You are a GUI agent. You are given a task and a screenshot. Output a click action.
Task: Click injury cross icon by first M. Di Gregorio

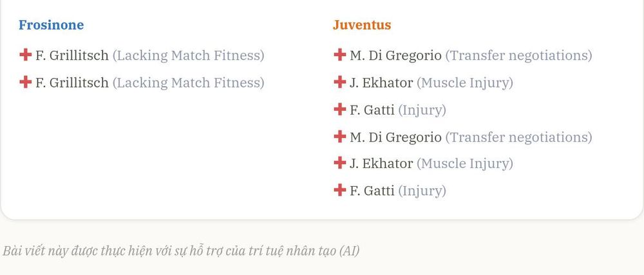coord(339,55)
